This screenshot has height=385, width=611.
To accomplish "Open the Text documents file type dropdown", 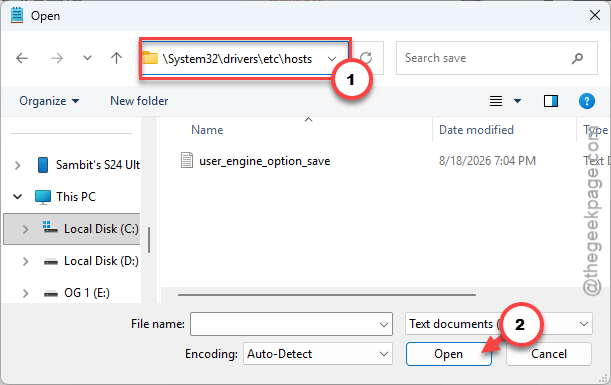I will (498, 324).
